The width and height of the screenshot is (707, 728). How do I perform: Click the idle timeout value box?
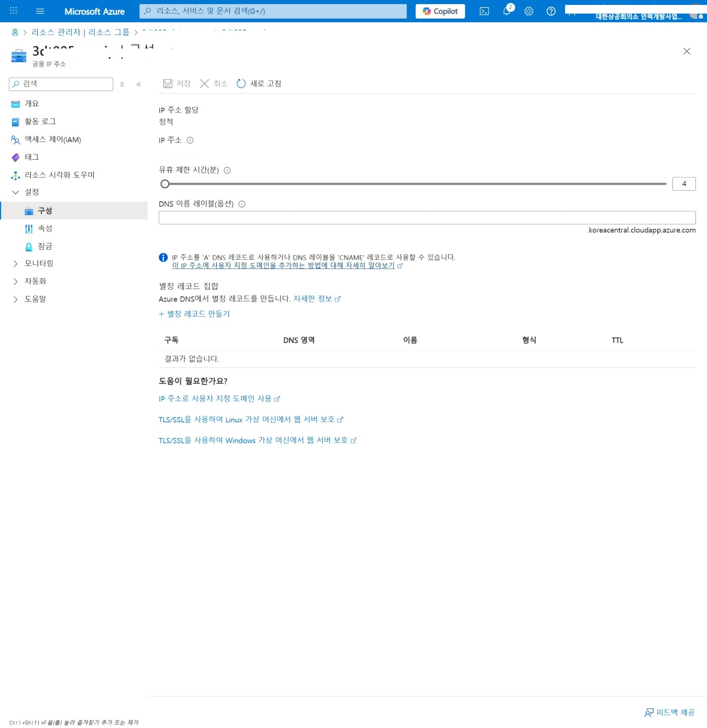[x=684, y=184]
